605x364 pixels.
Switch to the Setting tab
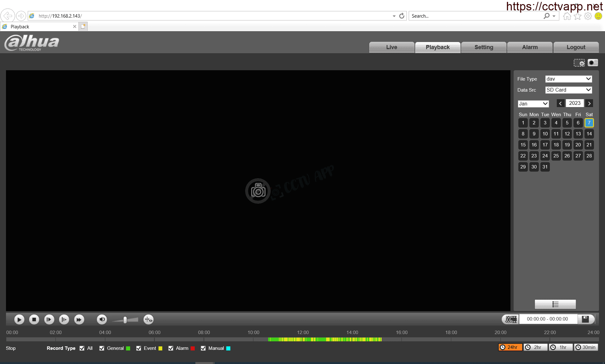click(484, 47)
